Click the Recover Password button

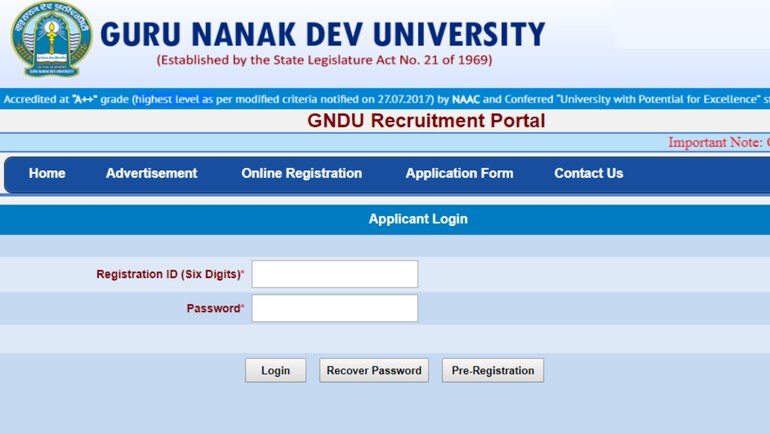coord(374,370)
